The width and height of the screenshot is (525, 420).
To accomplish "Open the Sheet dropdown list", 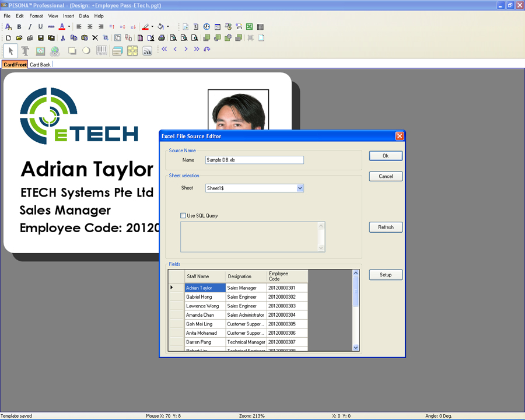I will [x=300, y=188].
